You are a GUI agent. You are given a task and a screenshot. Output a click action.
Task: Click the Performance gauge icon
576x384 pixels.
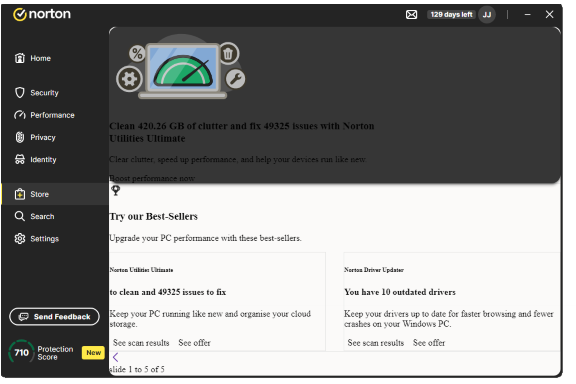tap(20, 115)
